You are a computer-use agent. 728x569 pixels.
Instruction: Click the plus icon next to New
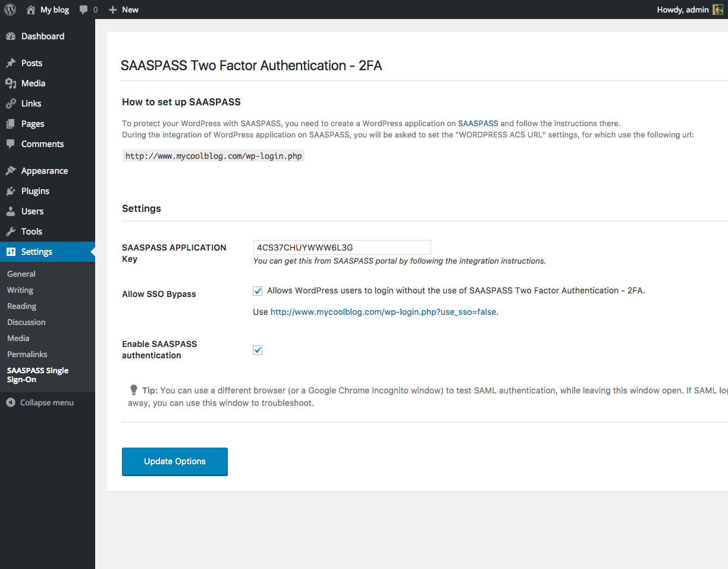(x=113, y=10)
